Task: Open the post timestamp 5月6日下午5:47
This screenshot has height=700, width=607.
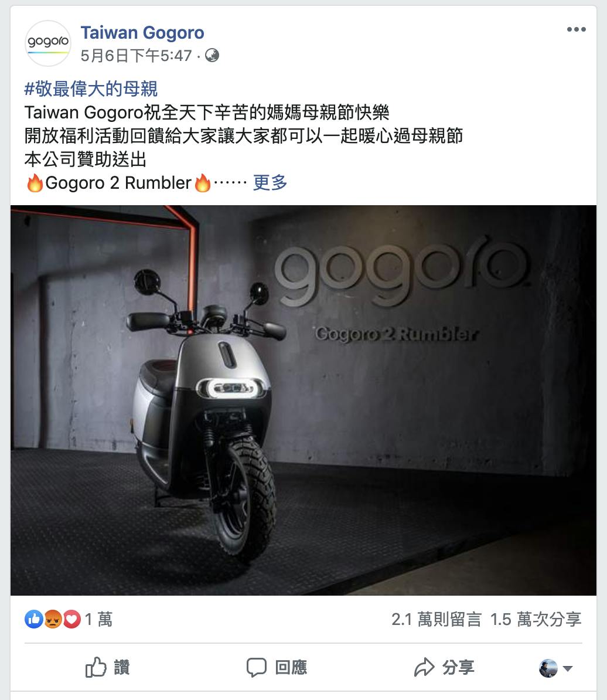Action: point(136,56)
